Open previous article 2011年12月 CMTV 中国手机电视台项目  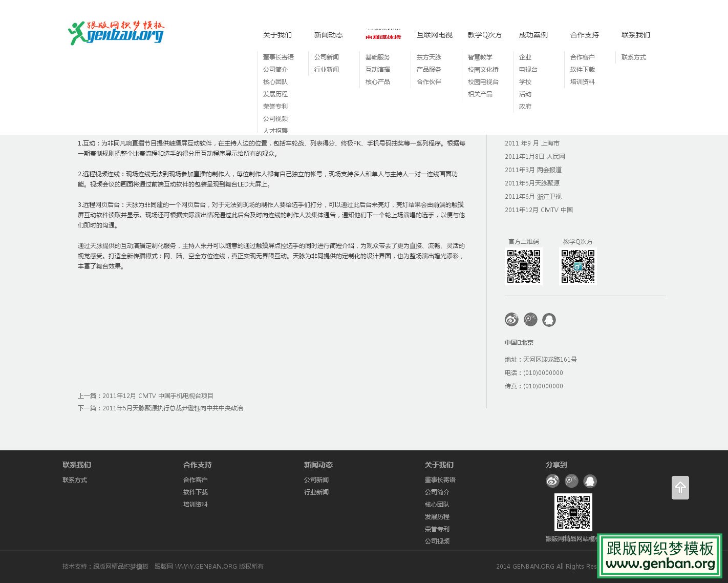[x=157, y=395]
